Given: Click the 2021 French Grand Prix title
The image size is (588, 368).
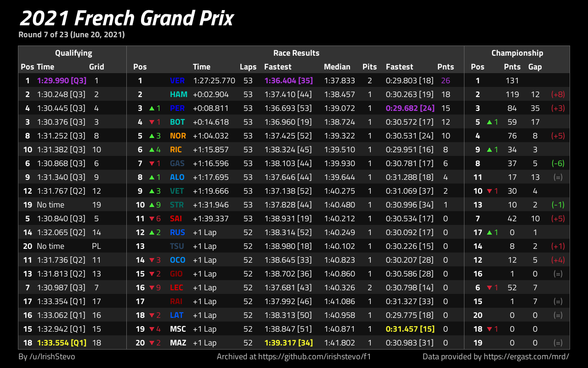Looking at the screenshot, I should click(x=127, y=18).
